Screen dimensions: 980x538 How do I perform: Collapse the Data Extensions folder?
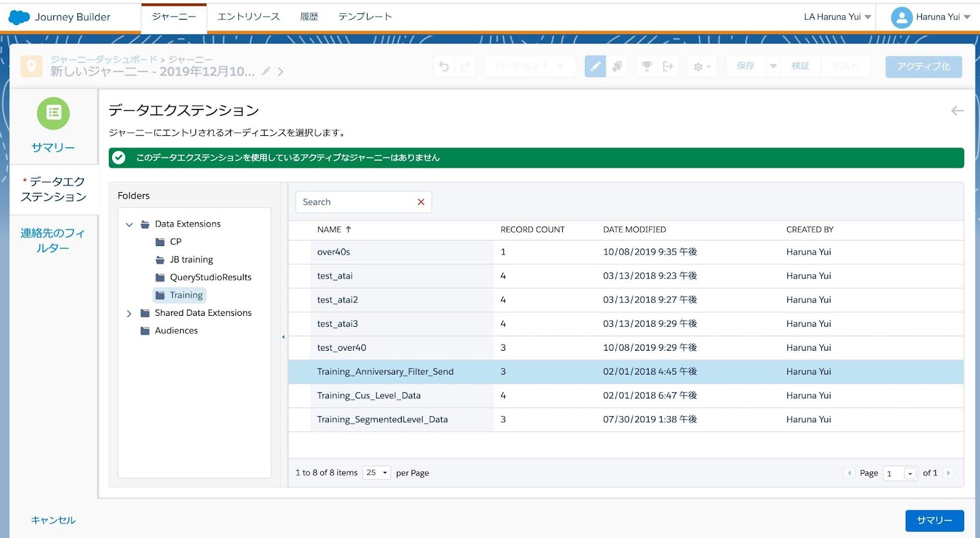pos(129,225)
